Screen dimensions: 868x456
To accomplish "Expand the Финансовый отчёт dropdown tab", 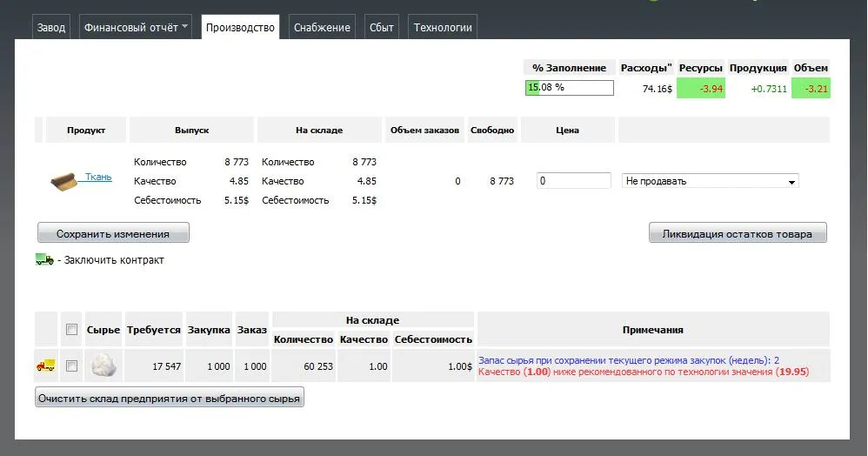I will pyautogui.click(x=136, y=27).
